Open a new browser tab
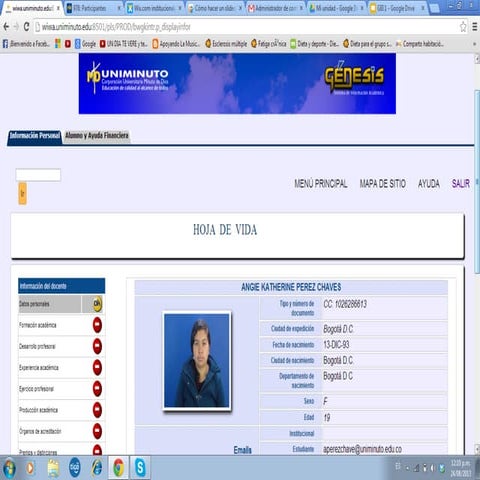 434,9
